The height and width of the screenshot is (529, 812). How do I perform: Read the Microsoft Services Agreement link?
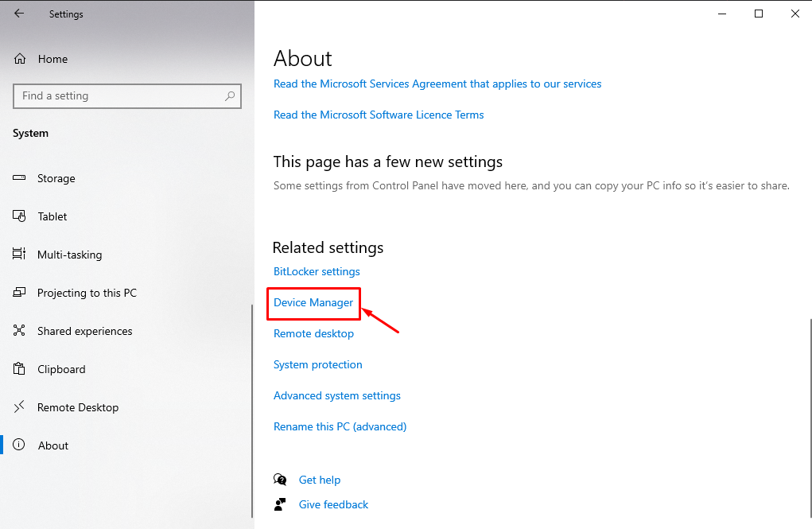[x=437, y=84]
